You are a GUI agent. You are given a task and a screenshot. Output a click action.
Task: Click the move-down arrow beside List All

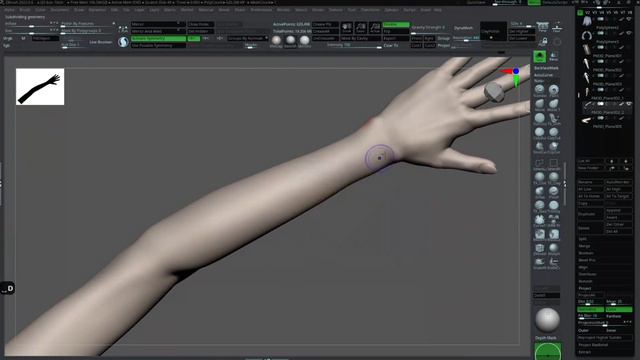(x=626, y=161)
